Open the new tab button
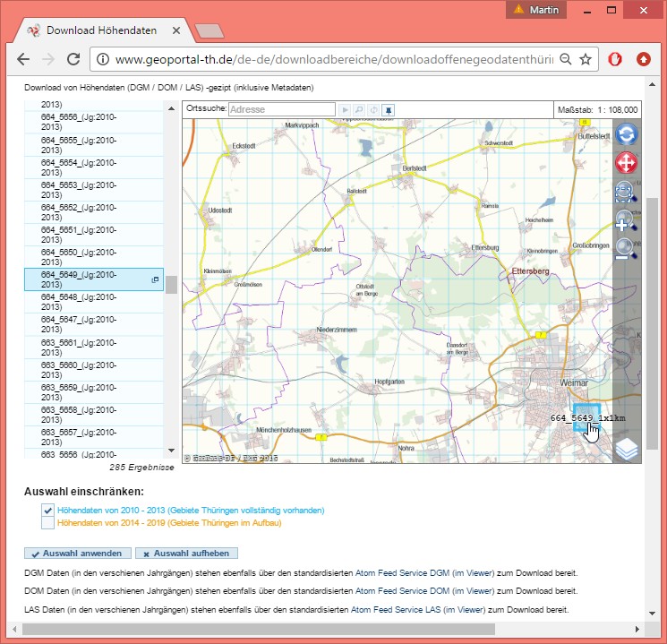This screenshot has width=667, height=644. [x=209, y=30]
